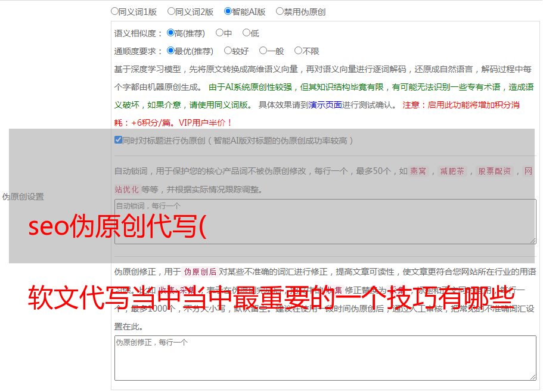Toggle 同时对标题进行伪原创 checkbox
The height and width of the screenshot is (392, 543).
[x=118, y=140]
